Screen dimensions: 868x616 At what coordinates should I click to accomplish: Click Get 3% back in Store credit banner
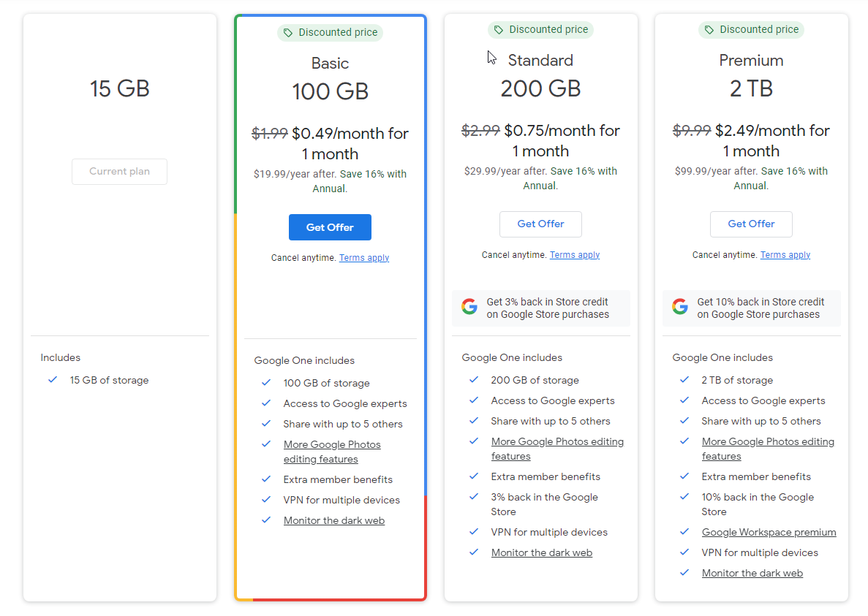click(x=541, y=308)
